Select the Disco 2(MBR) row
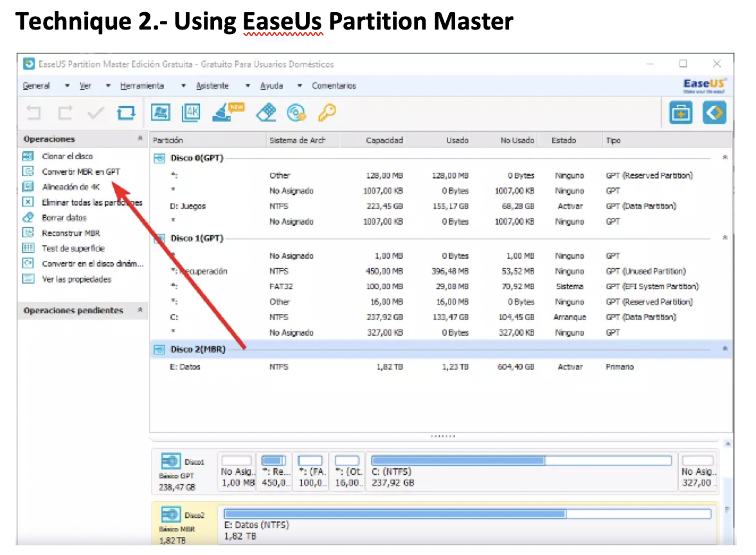The width and height of the screenshot is (756, 555). click(x=441, y=349)
